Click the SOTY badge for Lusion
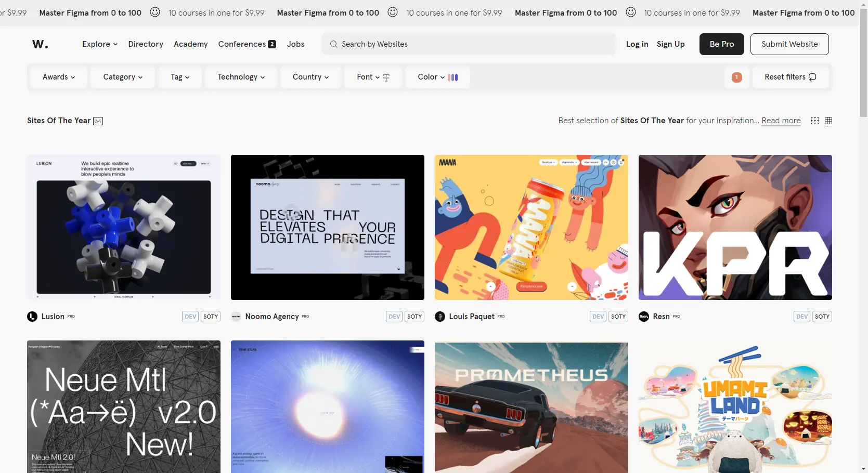The image size is (868, 473). 211,317
